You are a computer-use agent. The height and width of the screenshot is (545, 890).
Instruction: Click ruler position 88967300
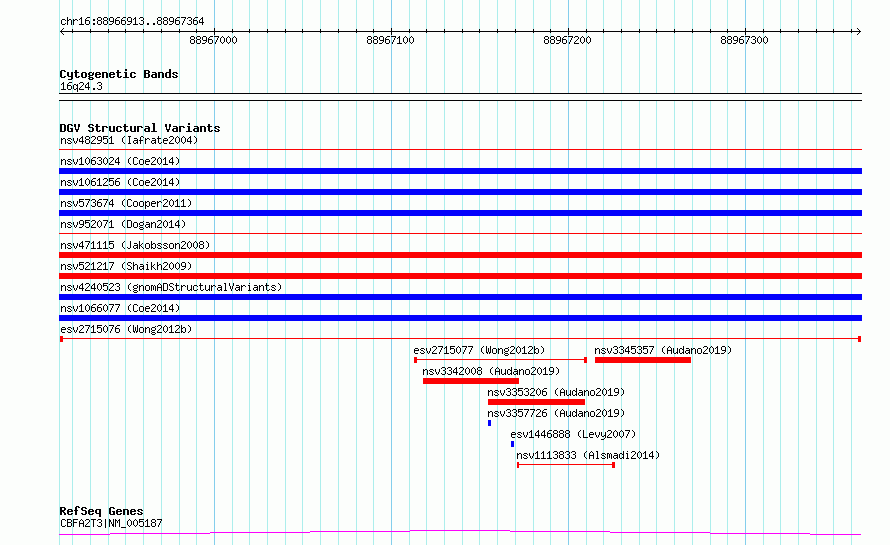point(744,40)
